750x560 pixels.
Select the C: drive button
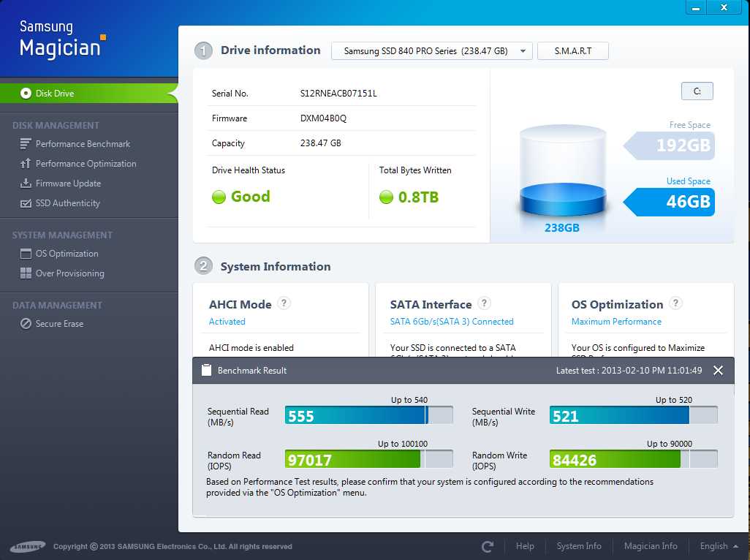[697, 91]
